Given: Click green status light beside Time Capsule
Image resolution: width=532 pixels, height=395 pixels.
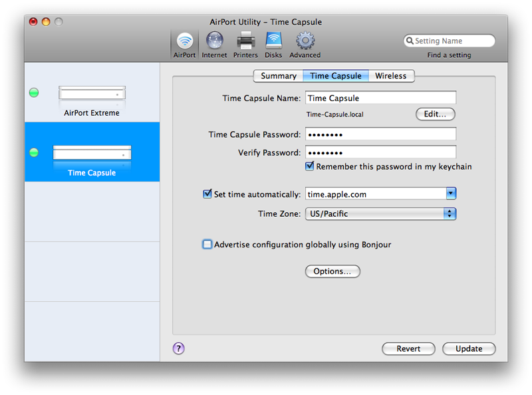Looking at the screenshot, I should [x=34, y=153].
